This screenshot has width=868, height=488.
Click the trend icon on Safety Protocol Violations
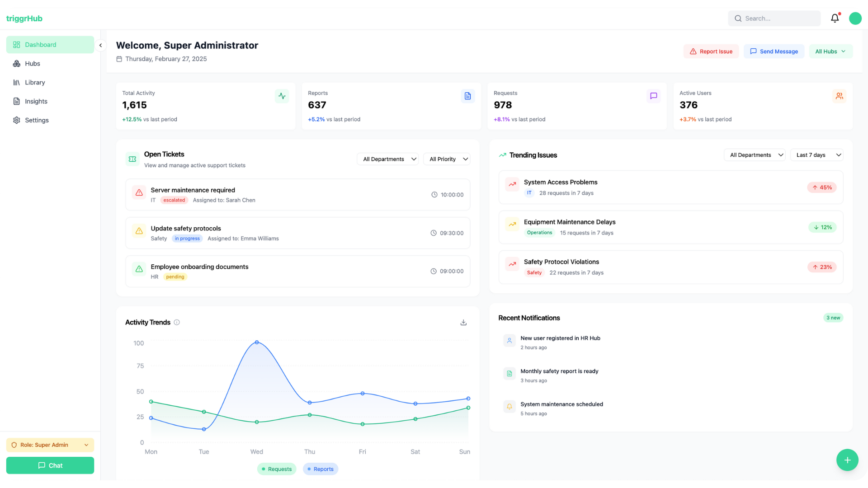tap(512, 264)
